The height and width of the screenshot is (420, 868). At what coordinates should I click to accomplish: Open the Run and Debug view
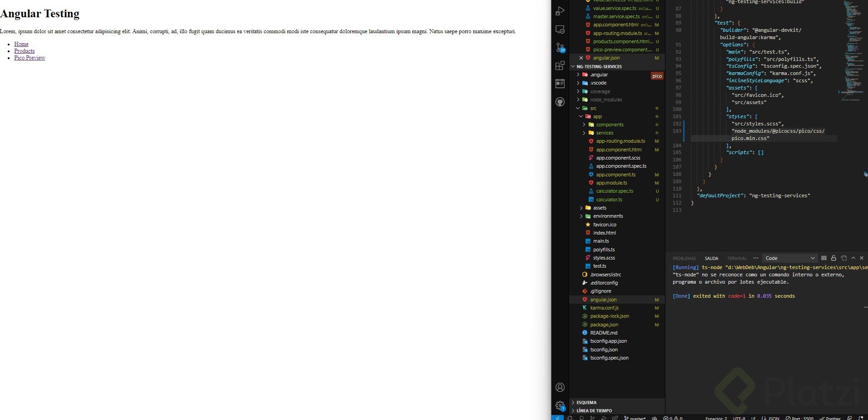pyautogui.click(x=560, y=11)
